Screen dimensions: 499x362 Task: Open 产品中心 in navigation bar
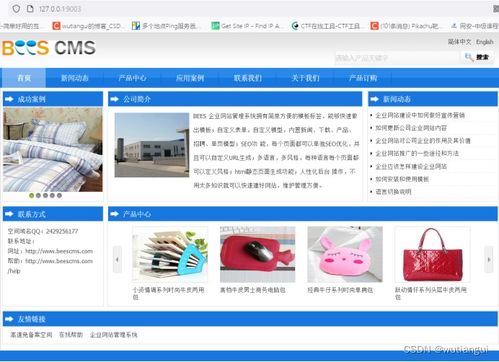pyautogui.click(x=132, y=78)
